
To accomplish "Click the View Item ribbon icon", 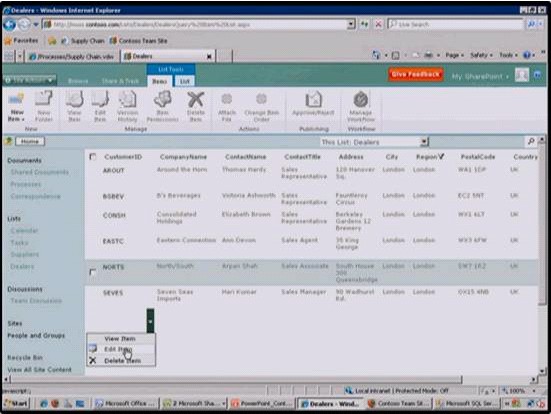I will point(74,106).
